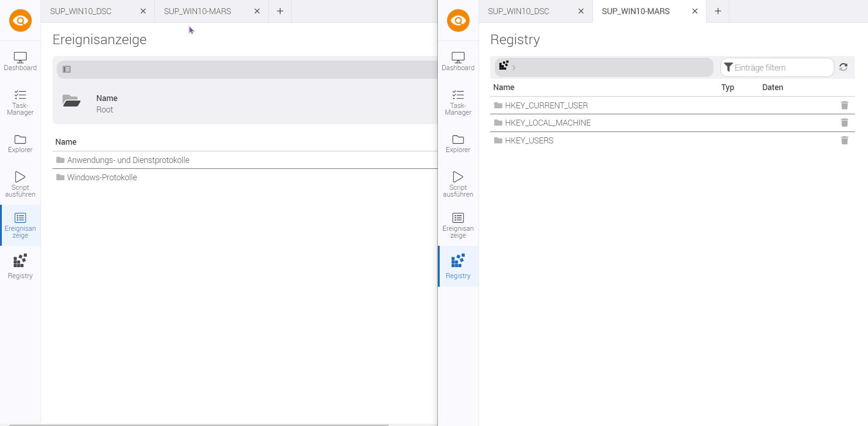The image size is (868, 426).
Task: Open Explorer in the left window sidebar
Action: point(20,144)
